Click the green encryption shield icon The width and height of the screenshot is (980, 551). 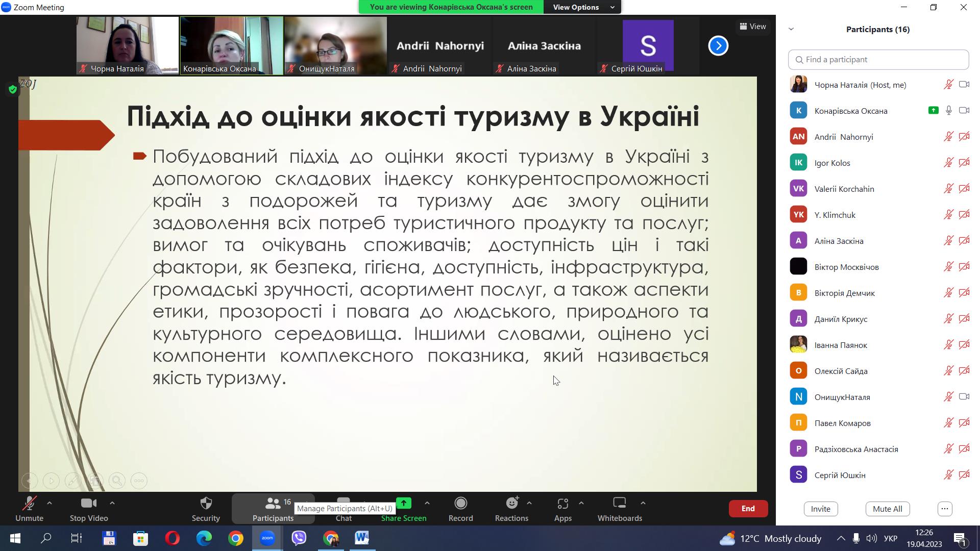point(13,90)
